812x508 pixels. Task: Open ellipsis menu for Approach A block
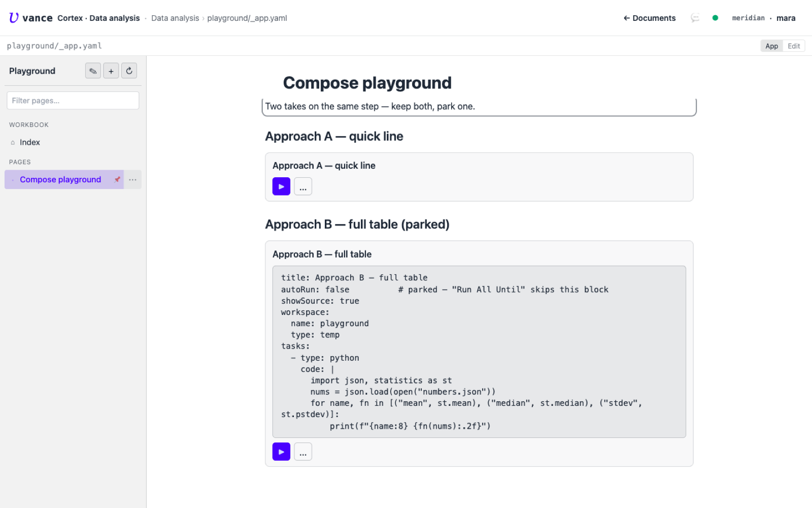(303, 186)
